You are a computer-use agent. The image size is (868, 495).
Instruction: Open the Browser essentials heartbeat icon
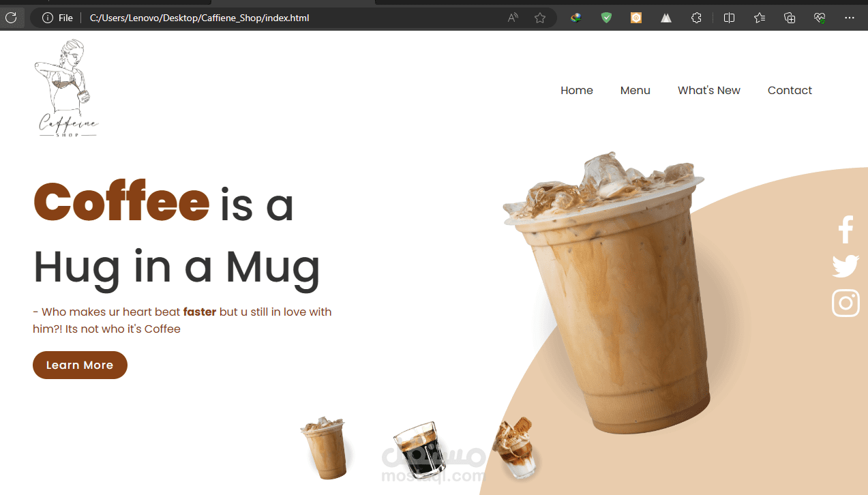pyautogui.click(x=820, y=18)
